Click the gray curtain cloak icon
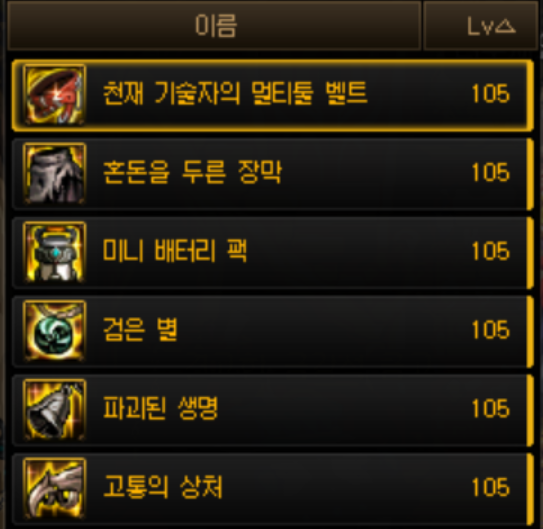The image size is (543, 529). tap(54, 173)
